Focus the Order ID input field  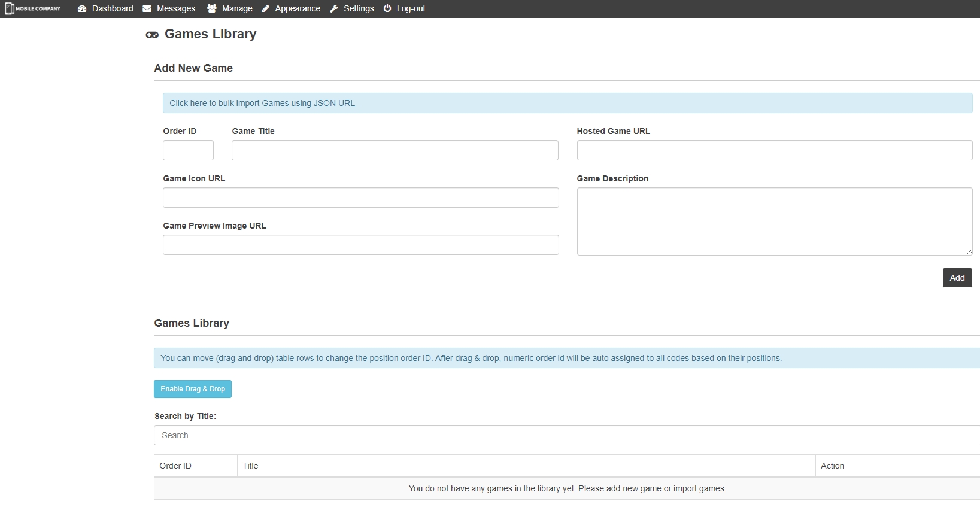[x=188, y=150]
